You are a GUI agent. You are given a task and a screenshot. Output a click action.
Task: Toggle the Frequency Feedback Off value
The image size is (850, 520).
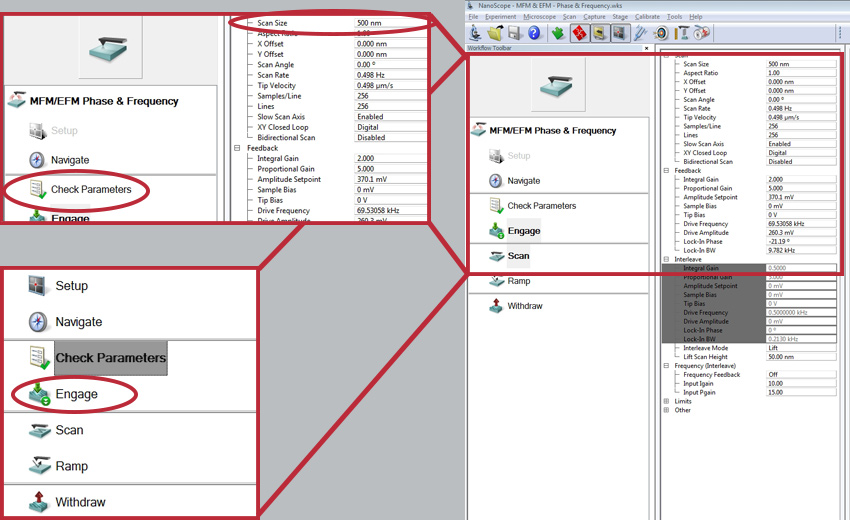coord(801,375)
